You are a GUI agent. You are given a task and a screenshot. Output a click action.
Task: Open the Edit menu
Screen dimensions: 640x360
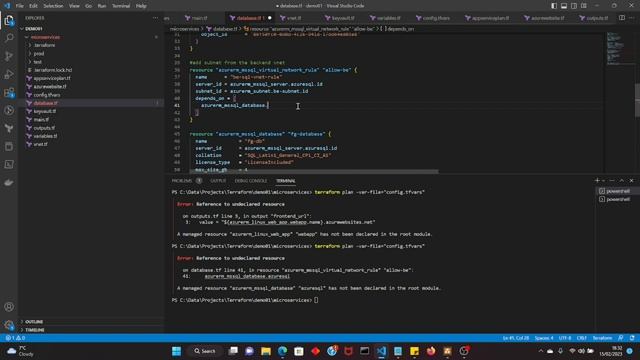click(x=33, y=6)
